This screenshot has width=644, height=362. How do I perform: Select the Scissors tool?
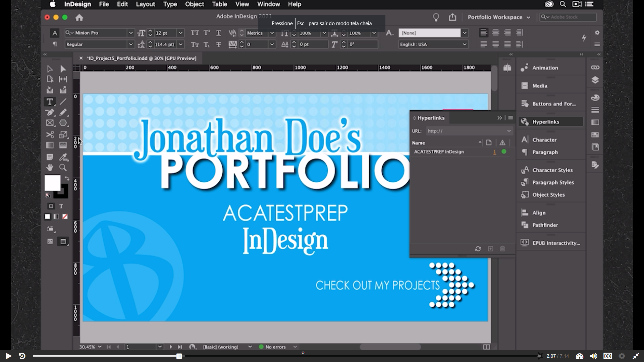50,134
